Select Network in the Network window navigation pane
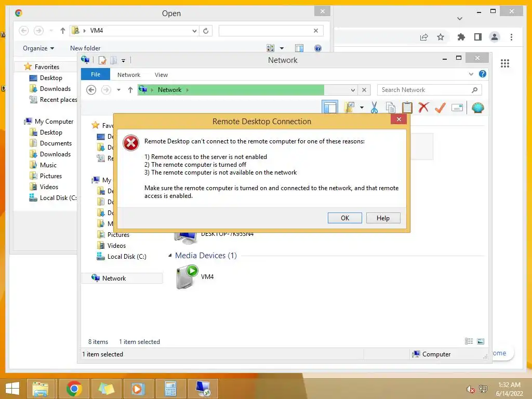 [x=122, y=278]
